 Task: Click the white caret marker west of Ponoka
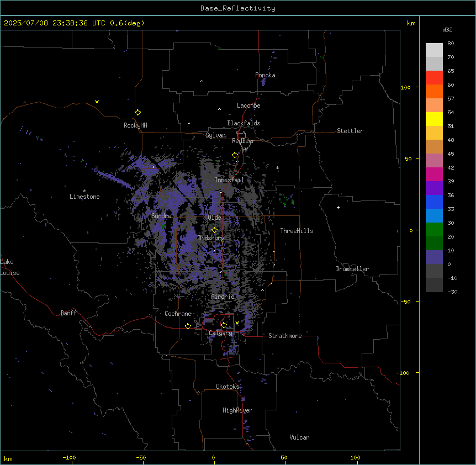click(202, 81)
